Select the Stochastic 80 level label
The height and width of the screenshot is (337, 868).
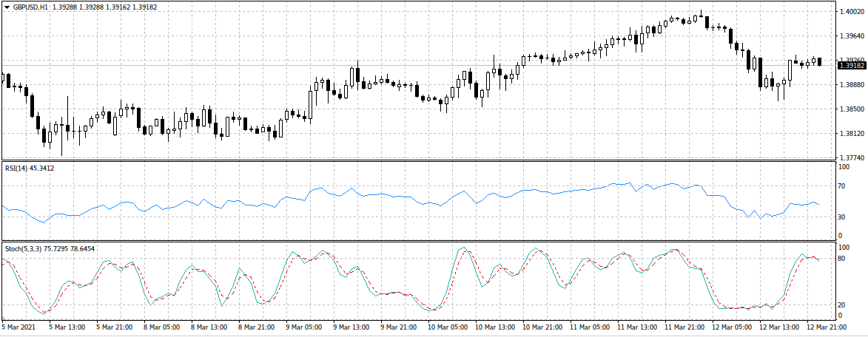(841, 258)
